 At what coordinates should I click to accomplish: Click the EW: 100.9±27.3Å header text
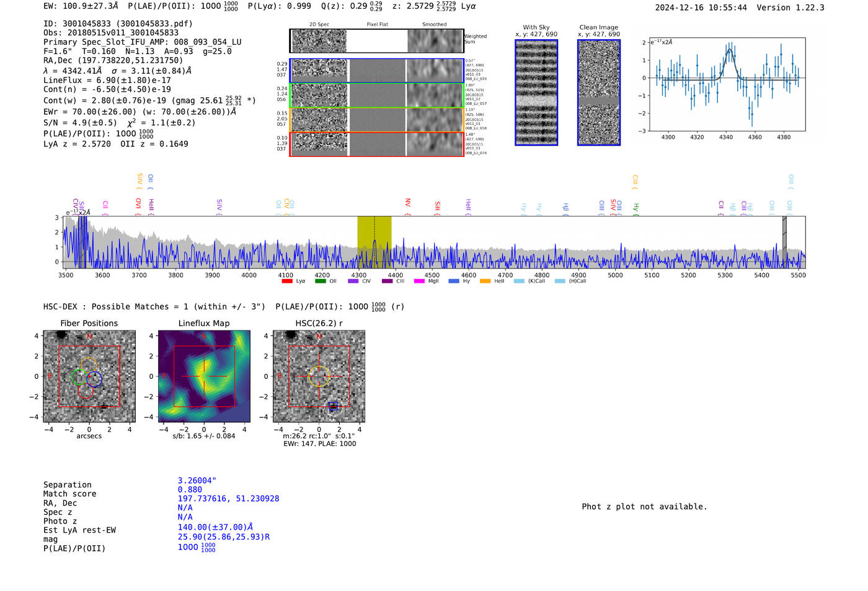(81, 6)
